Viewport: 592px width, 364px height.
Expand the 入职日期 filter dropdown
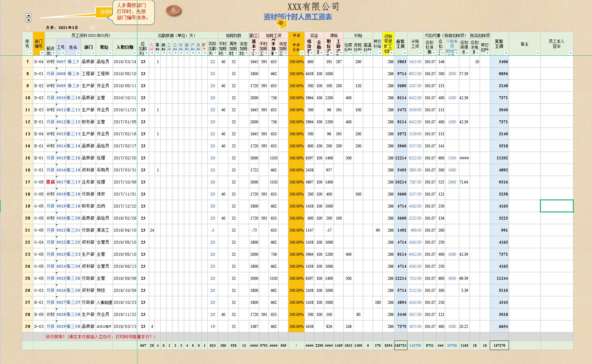coord(134,53)
